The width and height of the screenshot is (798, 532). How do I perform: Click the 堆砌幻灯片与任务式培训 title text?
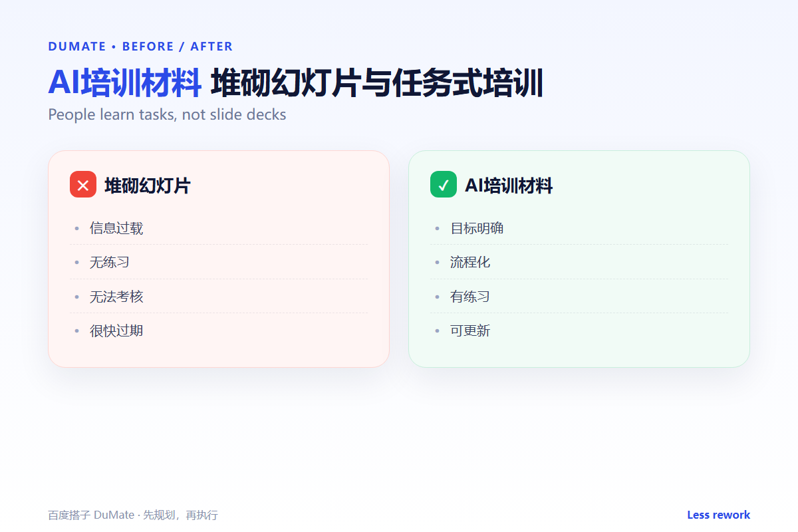point(377,83)
